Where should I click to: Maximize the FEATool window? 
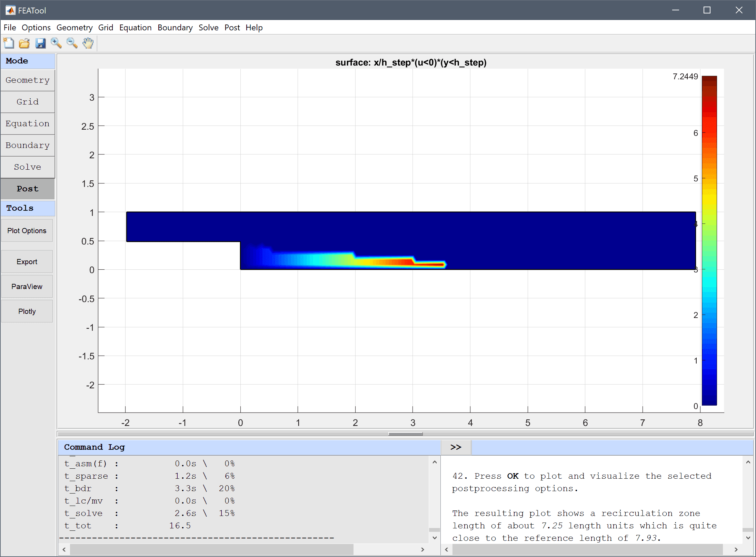click(x=707, y=10)
